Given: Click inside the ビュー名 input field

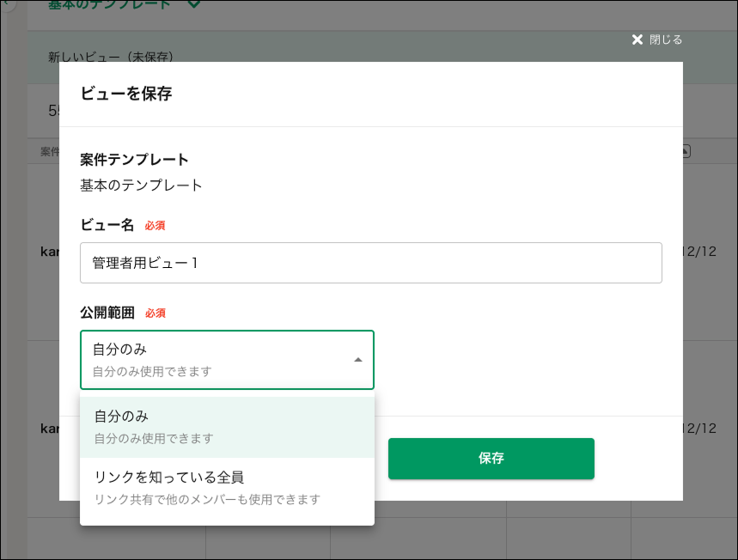Looking at the screenshot, I should tap(369, 262).
